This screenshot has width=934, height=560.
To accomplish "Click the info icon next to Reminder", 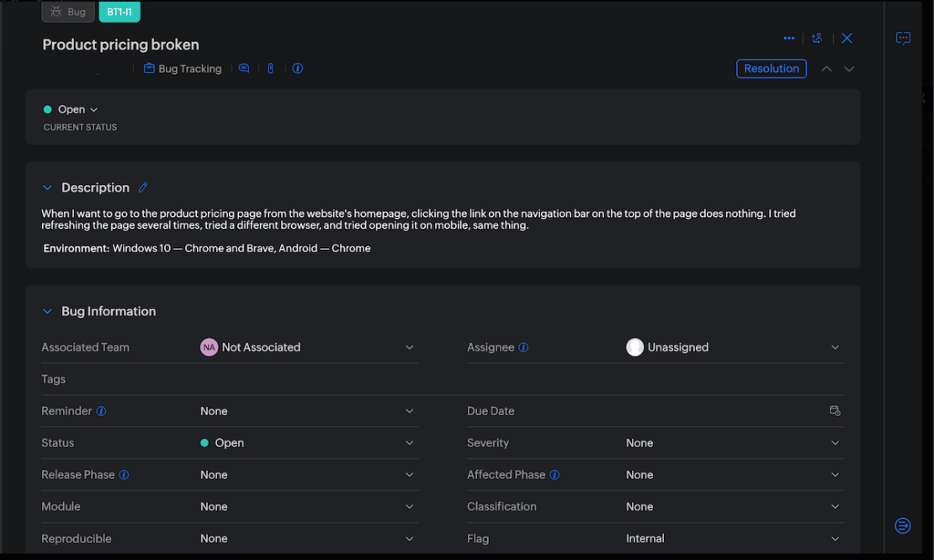I will tap(101, 411).
